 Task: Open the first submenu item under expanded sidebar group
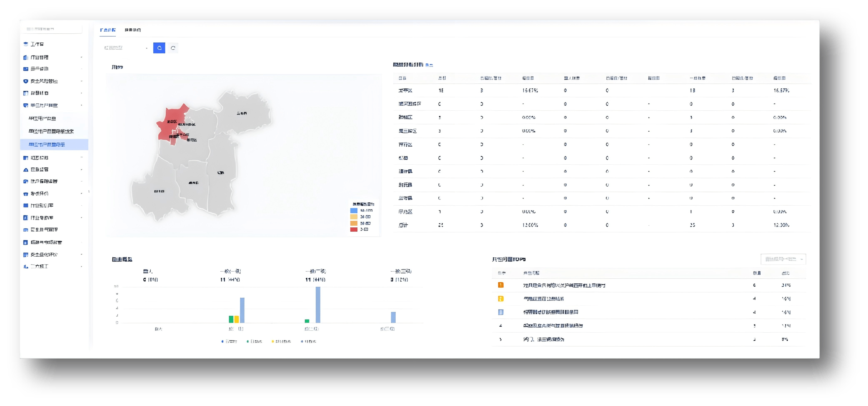[42, 118]
